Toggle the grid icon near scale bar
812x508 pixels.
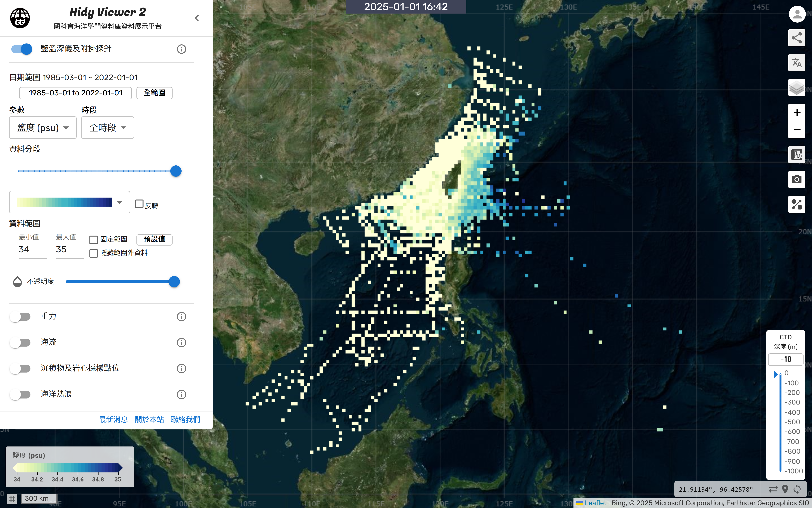coord(12,499)
